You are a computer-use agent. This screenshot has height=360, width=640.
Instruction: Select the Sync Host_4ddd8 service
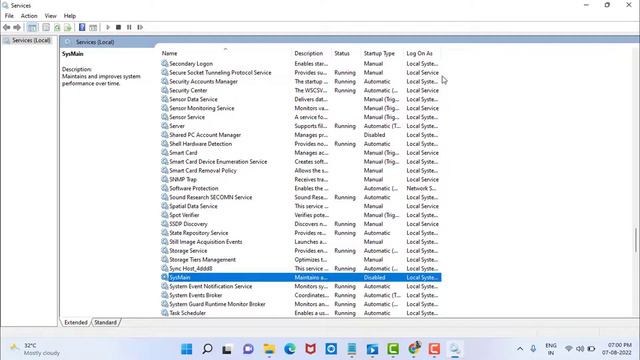tap(300, 269)
